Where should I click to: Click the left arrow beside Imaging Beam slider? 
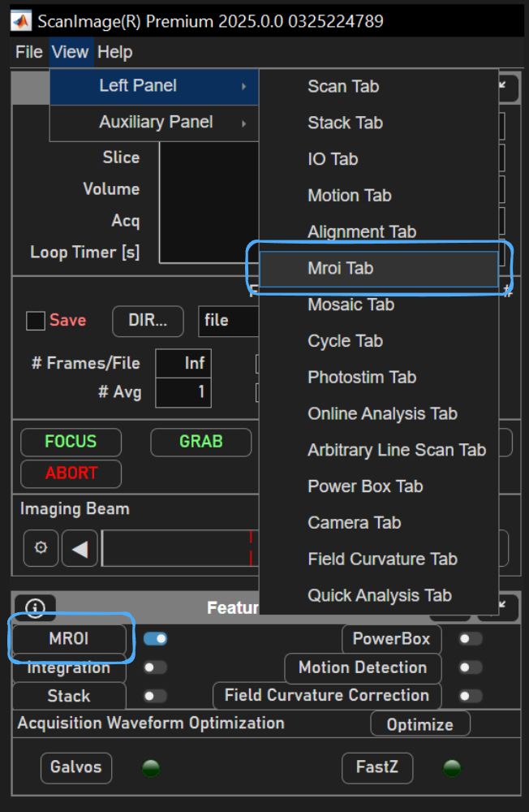[x=80, y=549]
